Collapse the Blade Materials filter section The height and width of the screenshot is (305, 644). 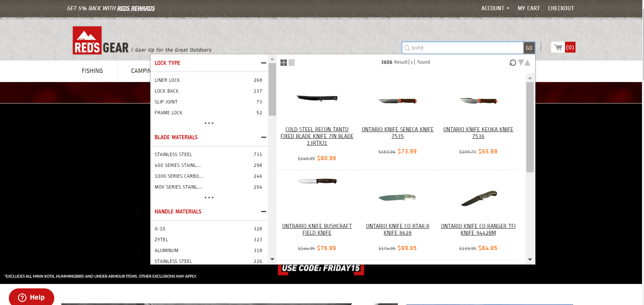[264, 137]
